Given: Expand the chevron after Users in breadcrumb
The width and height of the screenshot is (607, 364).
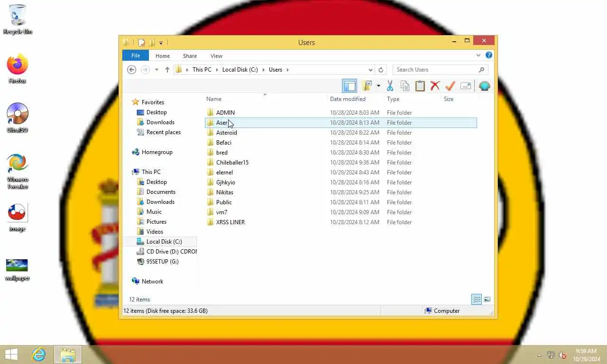Looking at the screenshot, I should click(x=287, y=70).
